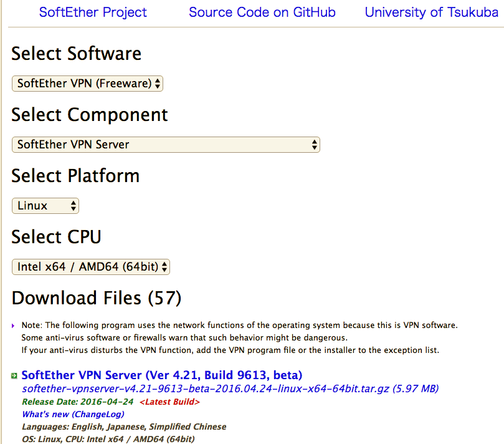
Task: Click the up-down arrows on the Freeware selector
Action: (x=158, y=84)
